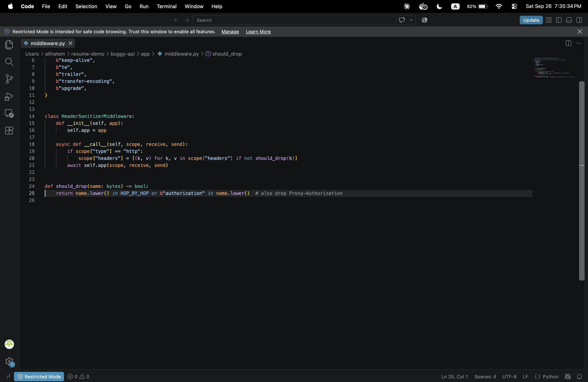Screen dimensions: 588x382
Task: Split the editor to the right
Action: [569, 43]
